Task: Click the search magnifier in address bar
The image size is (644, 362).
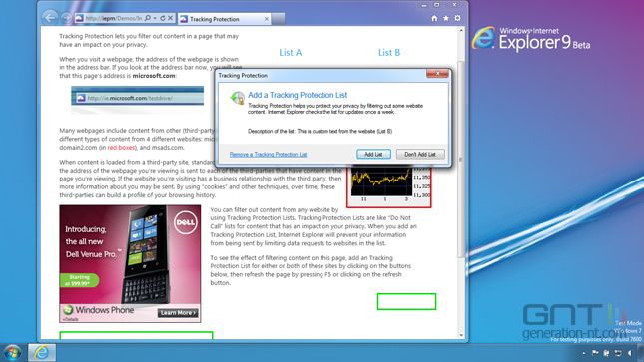Action: [148, 19]
